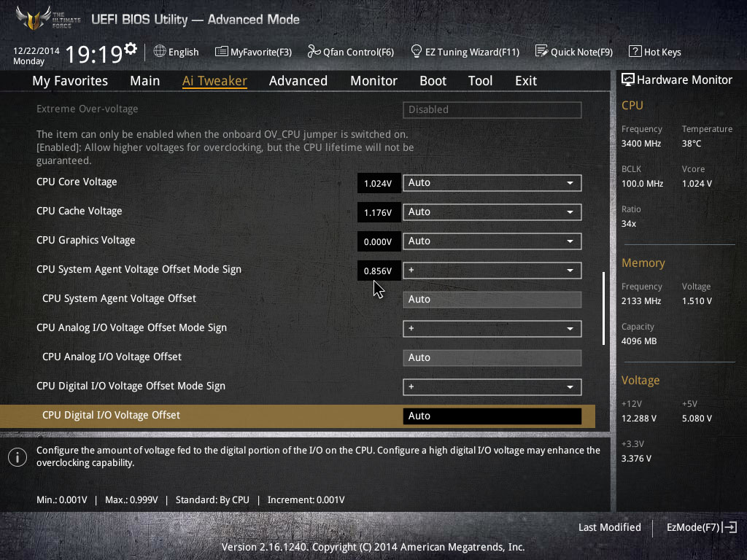Click the English language globe icon
This screenshot has width=747, height=560.
160,51
